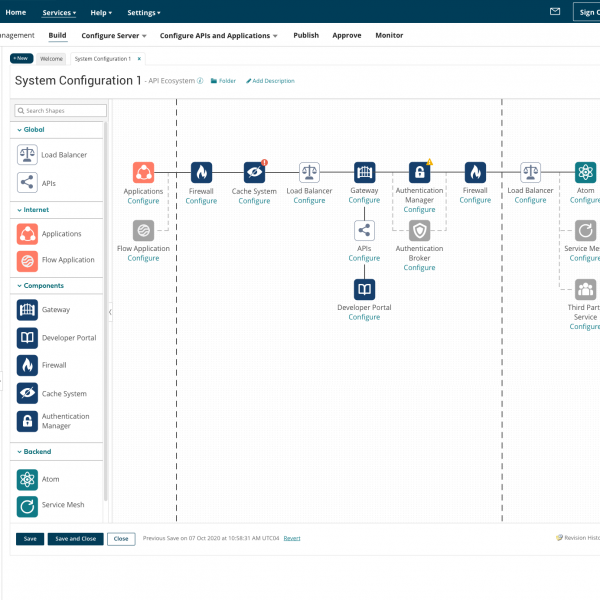Focus the Search Shapes input field
The height and width of the screenshot is (600, 600).
click(60, 111)
